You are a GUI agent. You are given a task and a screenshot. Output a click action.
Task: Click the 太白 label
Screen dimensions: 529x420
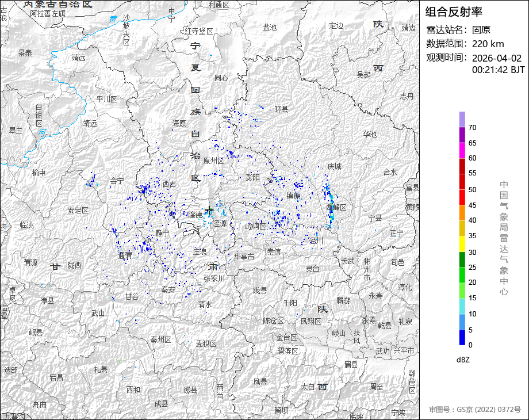[308, 387]
